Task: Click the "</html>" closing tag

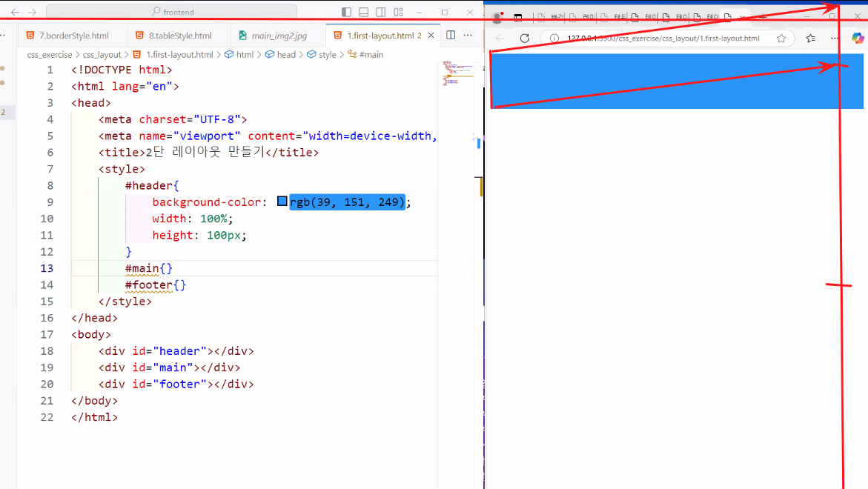Action: (x=95, y=418)
